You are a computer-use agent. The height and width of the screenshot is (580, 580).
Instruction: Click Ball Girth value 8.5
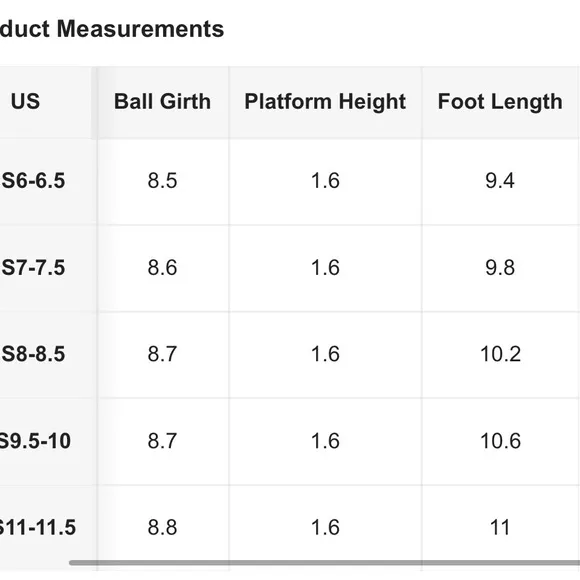[x=162, y=181]
